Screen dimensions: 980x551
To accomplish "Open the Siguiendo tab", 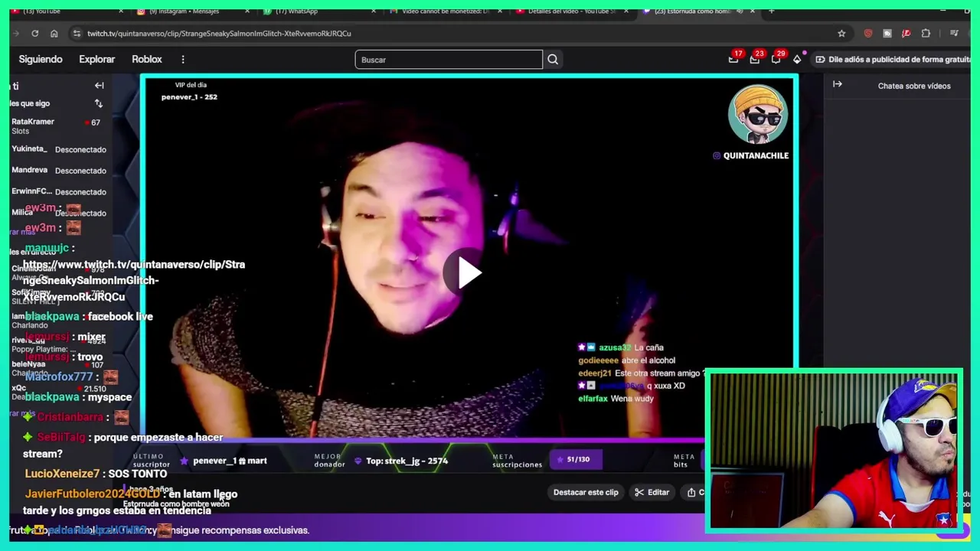I will [x=41, y=59].
